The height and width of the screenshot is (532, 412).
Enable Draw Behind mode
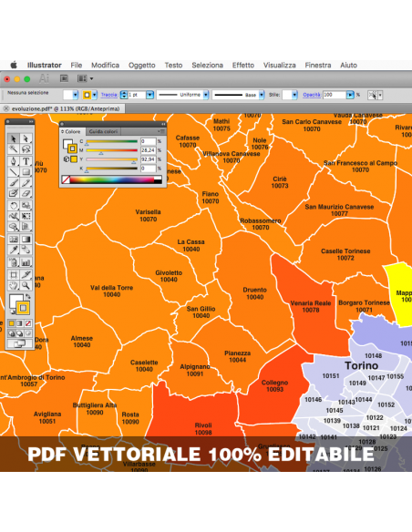[x=20, y=333]
